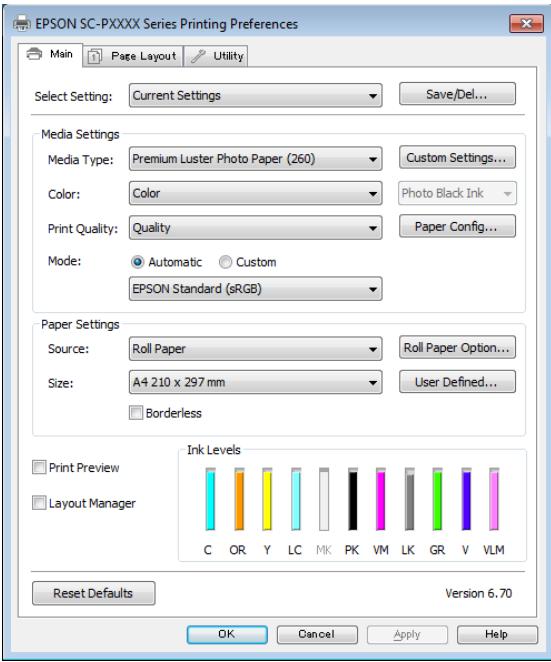Click the Vivid Light Magenta ink bar
This screenshot has width=551, height=662.
click(x=494, y=499)
